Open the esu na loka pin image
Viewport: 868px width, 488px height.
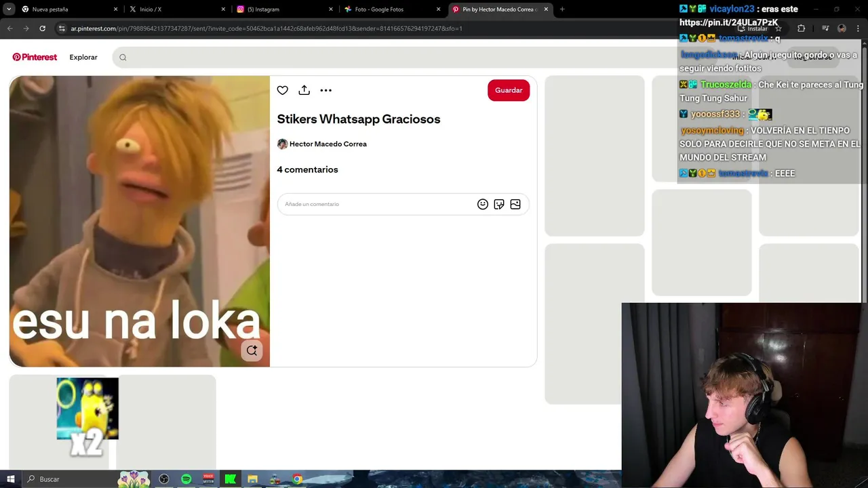139,221
